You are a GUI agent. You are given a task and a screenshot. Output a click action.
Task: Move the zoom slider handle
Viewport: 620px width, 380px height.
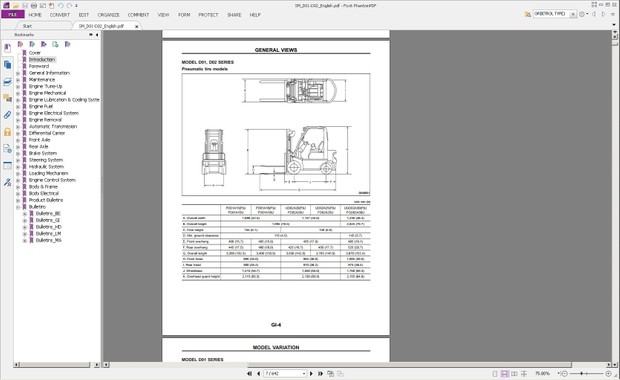tap(582, 374)
